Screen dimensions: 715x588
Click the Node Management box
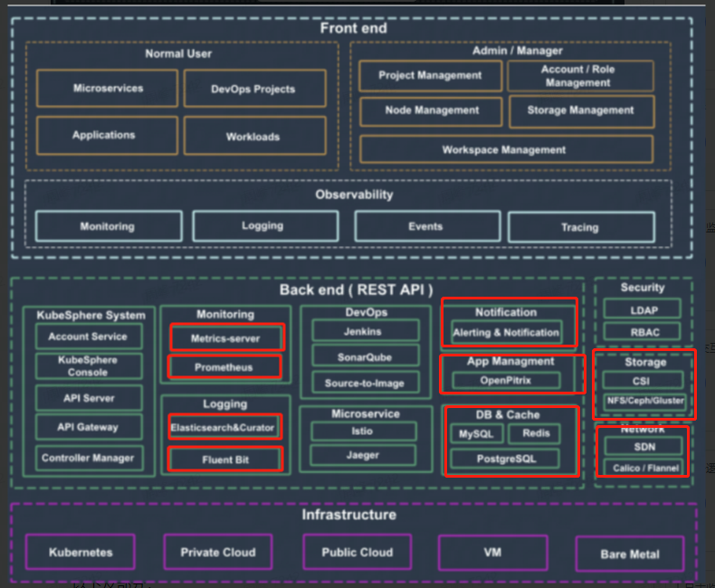click(431, 110)
